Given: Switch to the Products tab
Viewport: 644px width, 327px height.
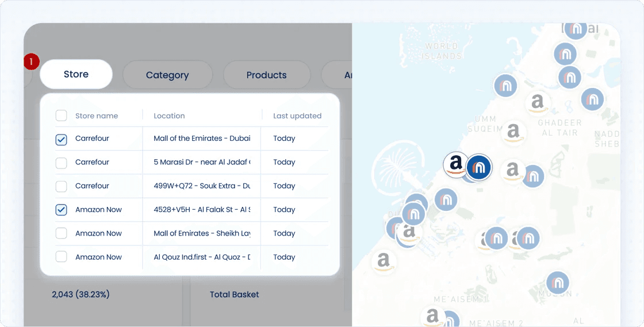Looking at the screenshot, I should coord(267,75).
